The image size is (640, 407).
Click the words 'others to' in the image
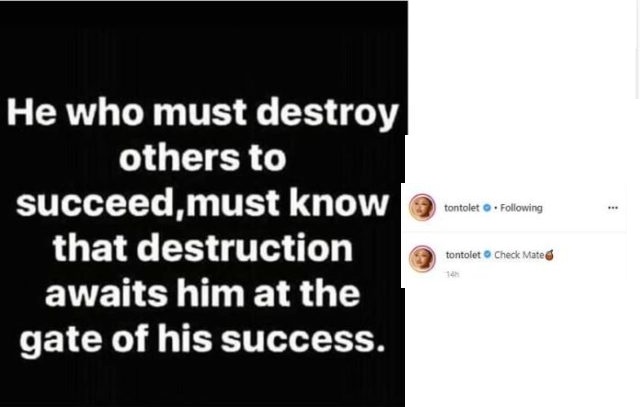pyautogui.click(x=202, y=158)
